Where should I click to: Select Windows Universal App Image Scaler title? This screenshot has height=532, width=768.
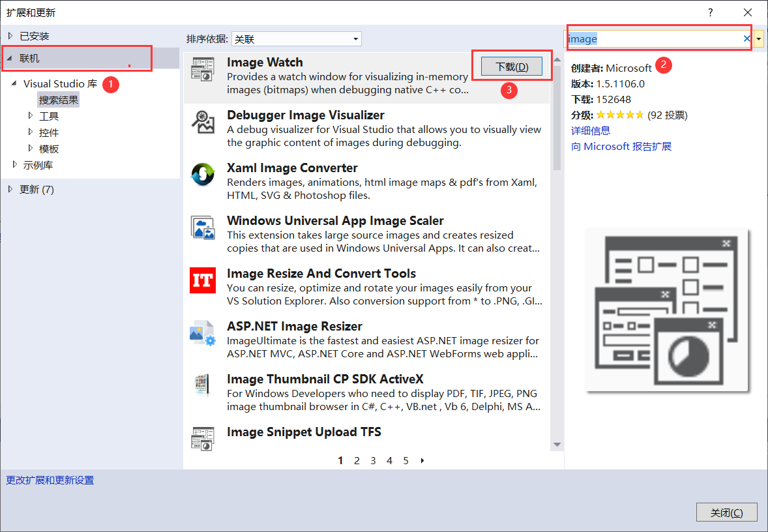[335, 220]
